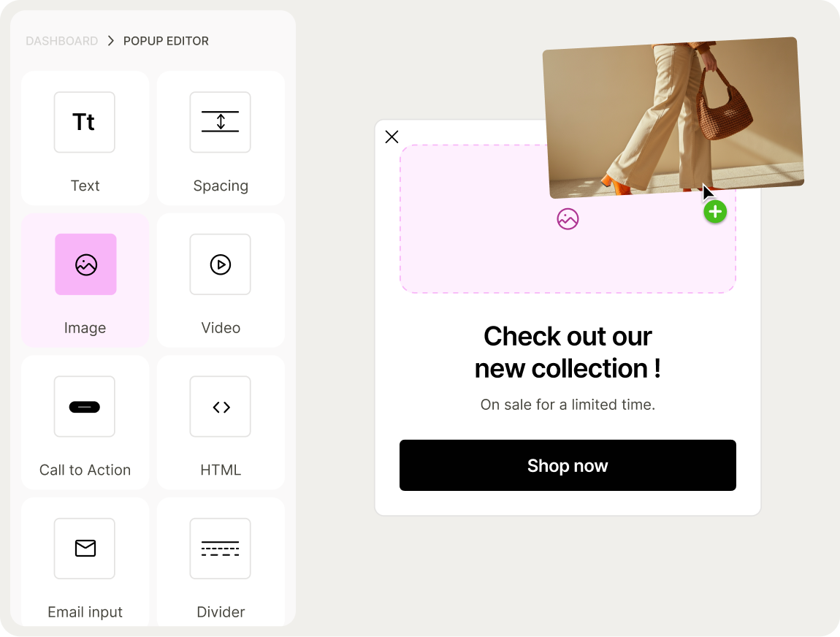Select the Call to Action block icon
This screenshot has width=840, height=637.
(x=85, y=406)
